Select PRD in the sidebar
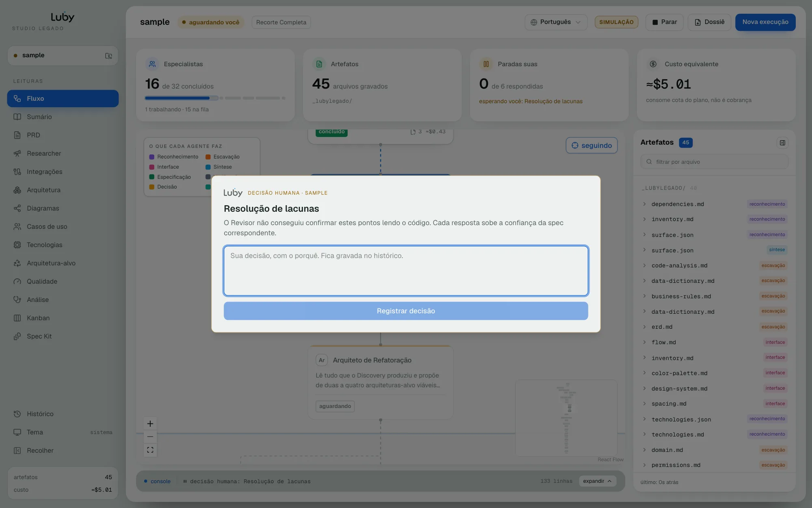The width and height of the screenshot is (812, 508). [63, 135]
